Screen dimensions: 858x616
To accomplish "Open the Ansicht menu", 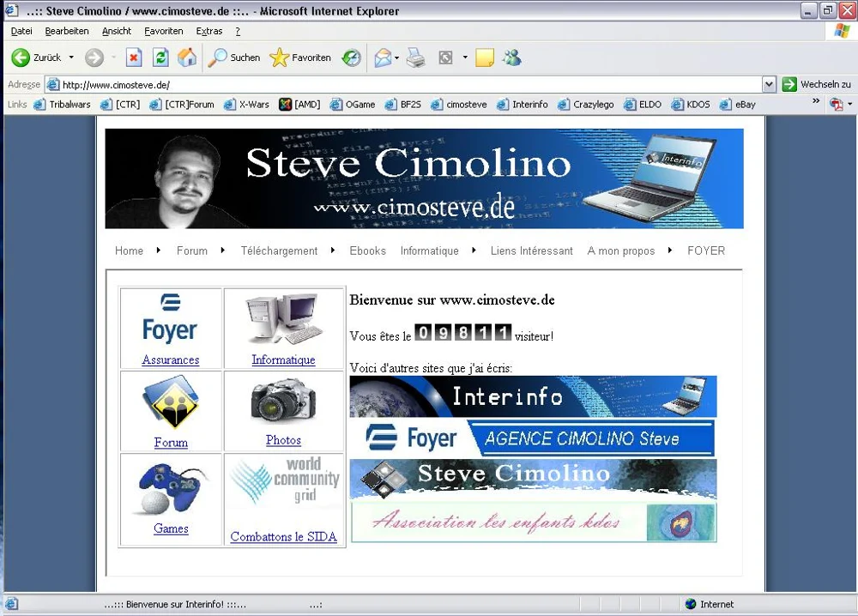I will coord(117,31).
